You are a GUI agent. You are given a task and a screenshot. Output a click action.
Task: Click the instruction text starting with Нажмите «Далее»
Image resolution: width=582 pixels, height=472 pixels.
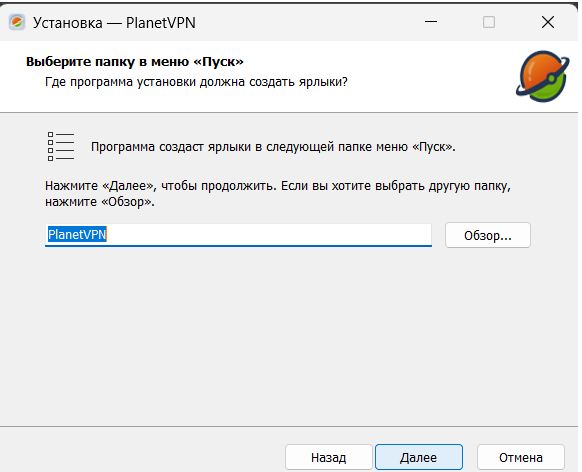278,186
